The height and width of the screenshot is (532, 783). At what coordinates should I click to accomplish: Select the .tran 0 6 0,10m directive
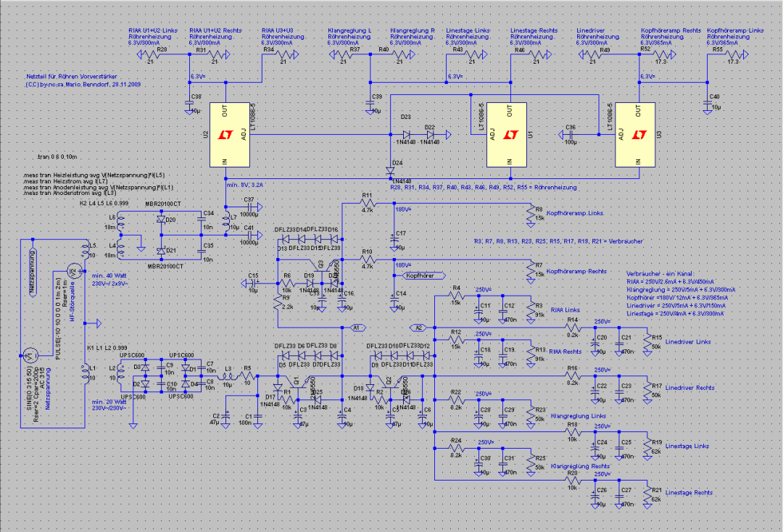coord(57,157)
